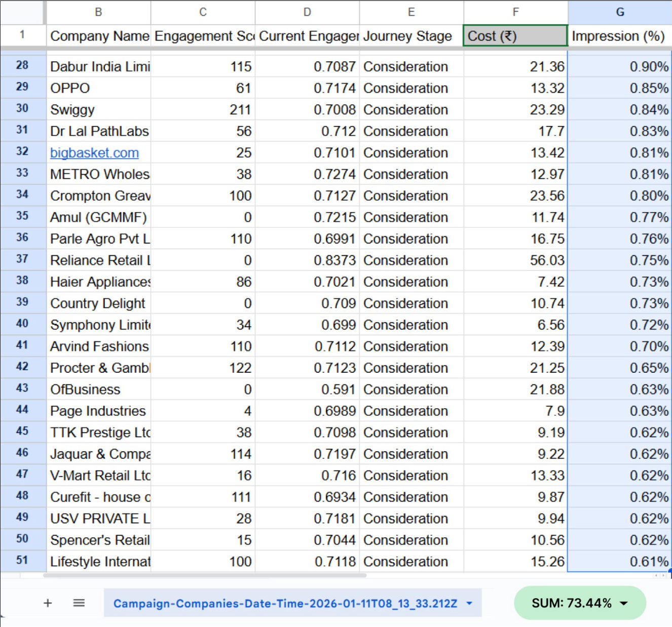
Task: Click the add sheet plus icon
Action: click(x=48, y=603)
